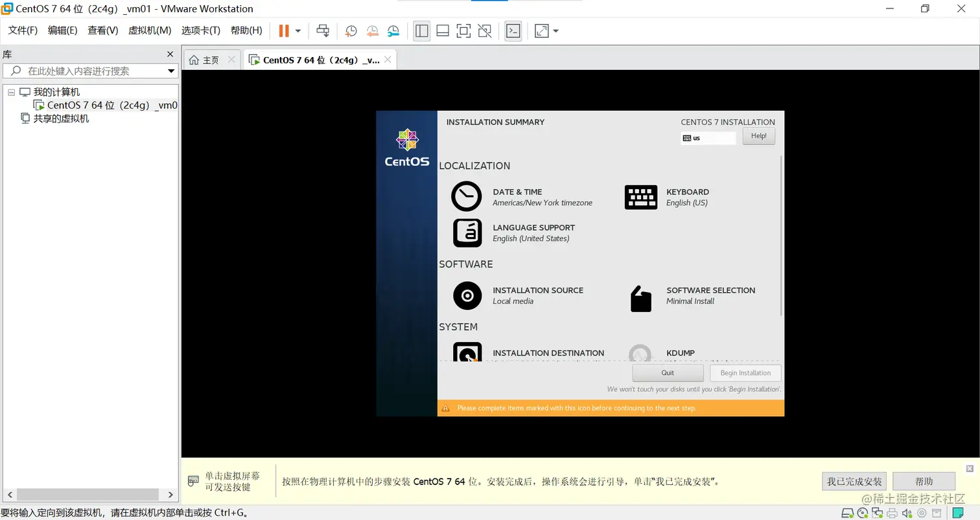This screenshot has width=980, height=520.
Task: Collapse the 我的计算机 tree node
Action: [x=11, y=92]
